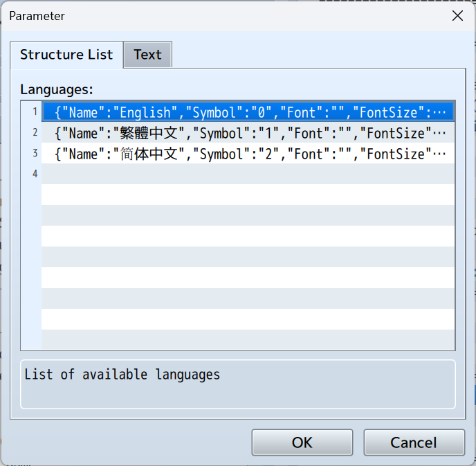Click row number 3 in the list gutter
The width and height of the screenshot is (476, 466).
[35, 154]
